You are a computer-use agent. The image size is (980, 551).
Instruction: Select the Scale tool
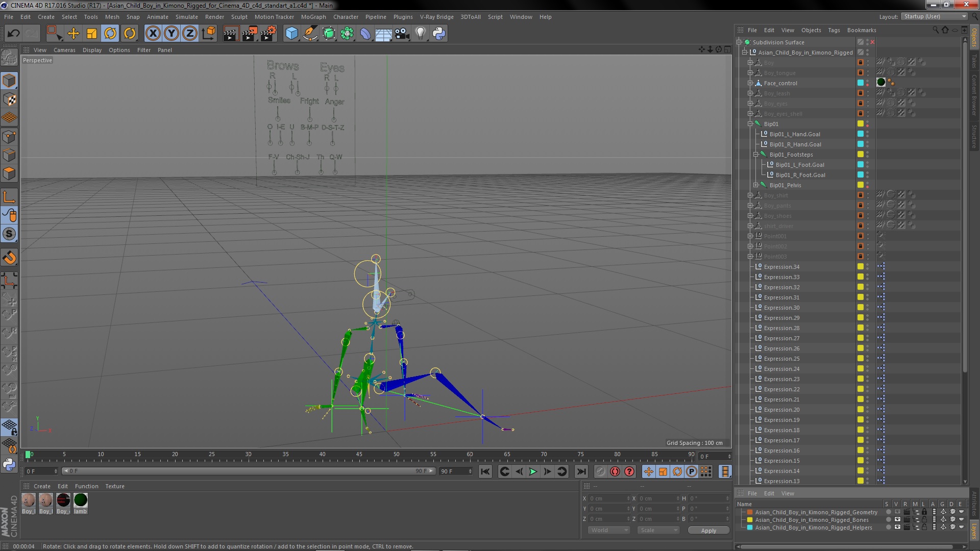coord(92,34)
